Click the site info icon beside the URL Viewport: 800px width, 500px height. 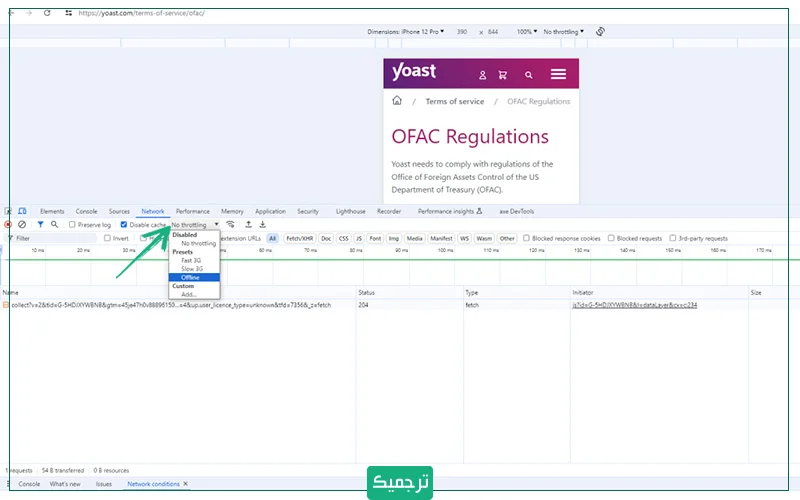pos(68,13)
